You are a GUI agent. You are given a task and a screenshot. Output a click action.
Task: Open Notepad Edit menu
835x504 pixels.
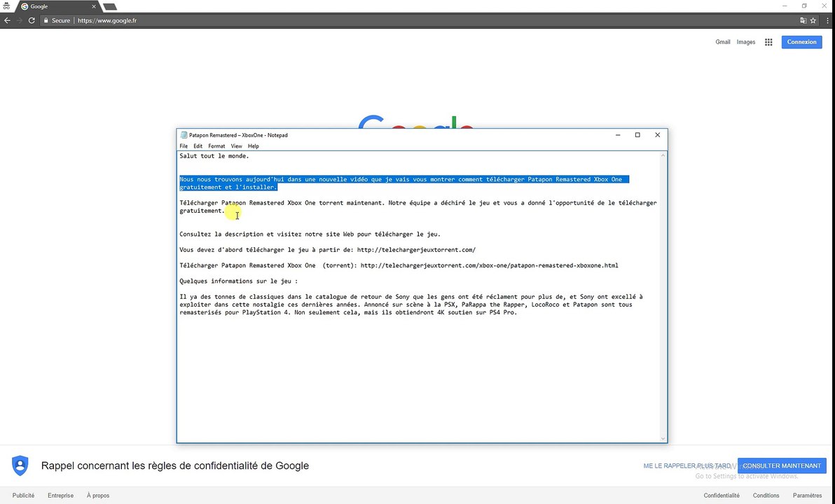click(x=198, y=146)
